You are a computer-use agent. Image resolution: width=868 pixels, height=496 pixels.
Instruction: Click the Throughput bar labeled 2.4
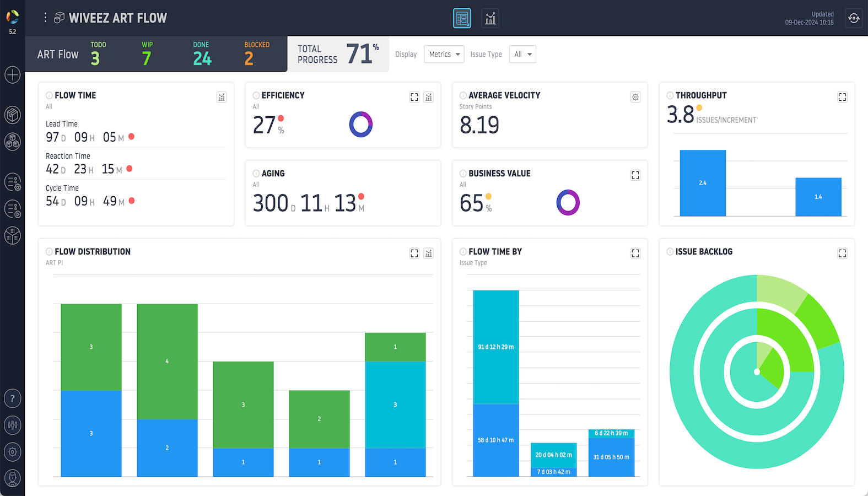pyautogui.click(x=703, y=183)
